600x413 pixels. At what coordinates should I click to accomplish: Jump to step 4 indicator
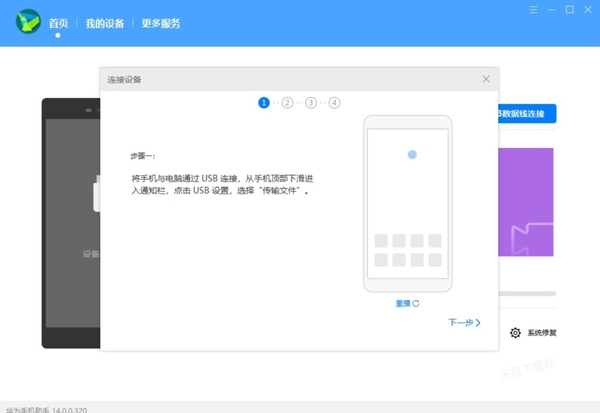click(334, 102)
